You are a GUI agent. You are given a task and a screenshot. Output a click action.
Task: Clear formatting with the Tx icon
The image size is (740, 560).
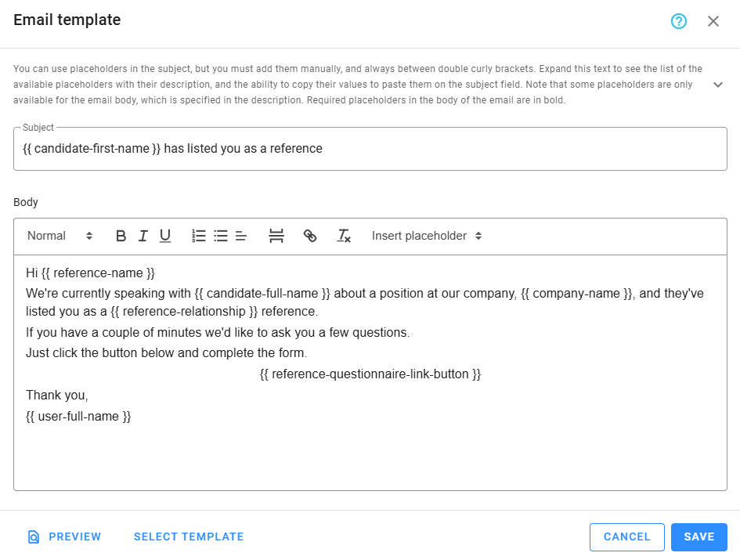[x=343, y=235]
